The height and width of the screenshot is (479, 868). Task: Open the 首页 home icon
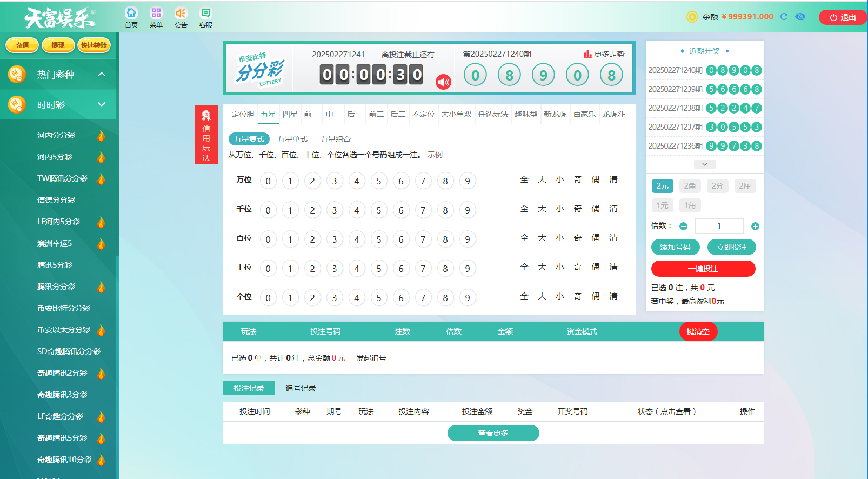coord(131,17)
